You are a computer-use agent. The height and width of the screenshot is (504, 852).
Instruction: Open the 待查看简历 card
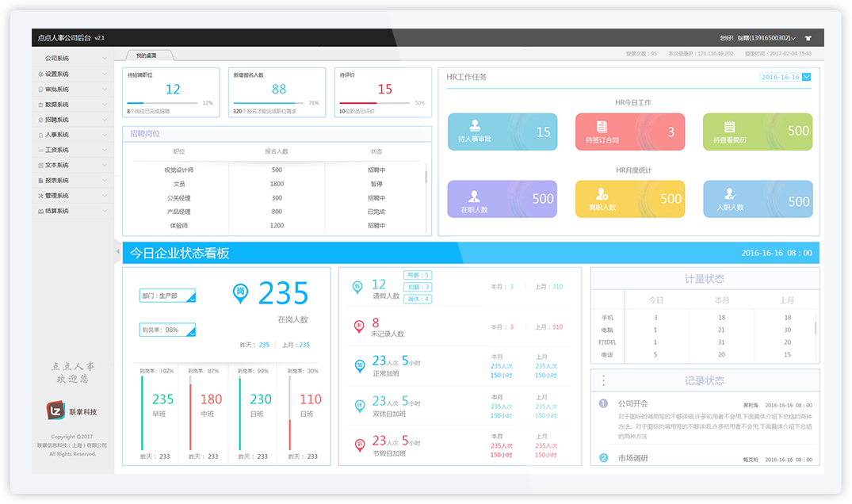(758, 132)
